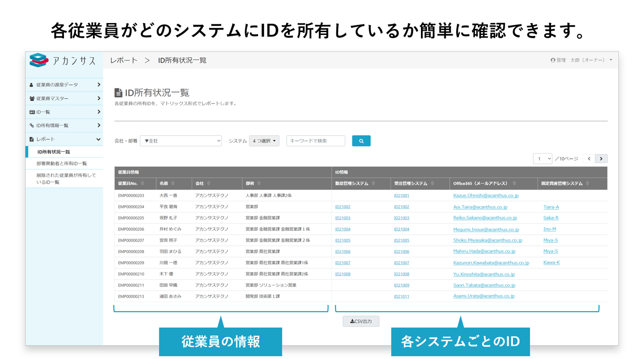Image resolution: width=644 pixels, height=359 pixels.
Task: Open ID21003 link under 受注管理システム
Action: coord(402,218)
